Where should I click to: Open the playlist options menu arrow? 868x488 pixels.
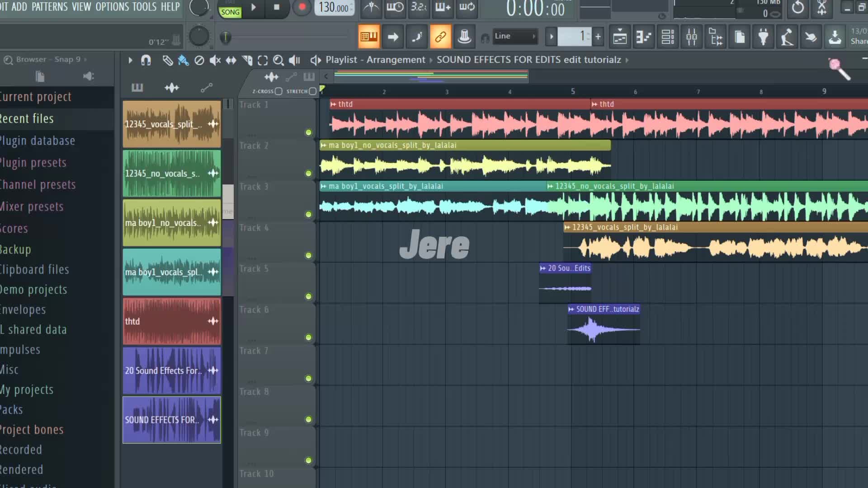pyautogui.click(x=130, y=60)
